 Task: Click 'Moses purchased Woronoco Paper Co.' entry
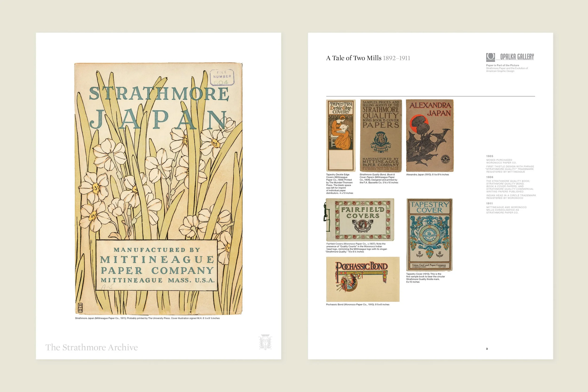pos(501,161)
